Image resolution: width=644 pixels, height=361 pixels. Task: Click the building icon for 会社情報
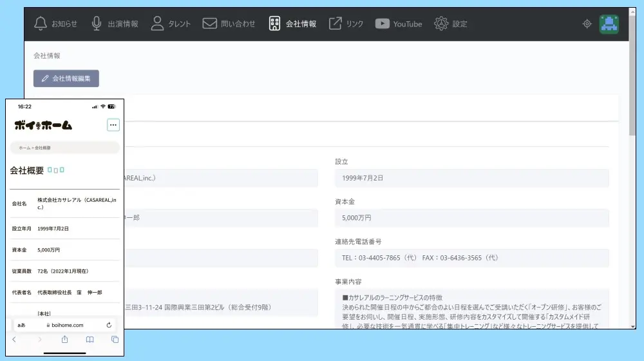tap(274, 23)
